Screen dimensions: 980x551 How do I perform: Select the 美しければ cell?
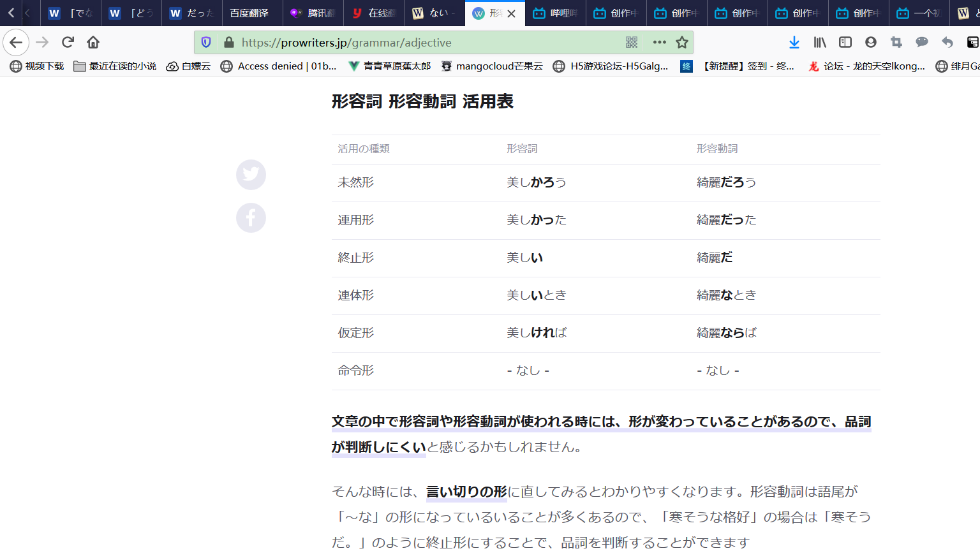point(537,333)
